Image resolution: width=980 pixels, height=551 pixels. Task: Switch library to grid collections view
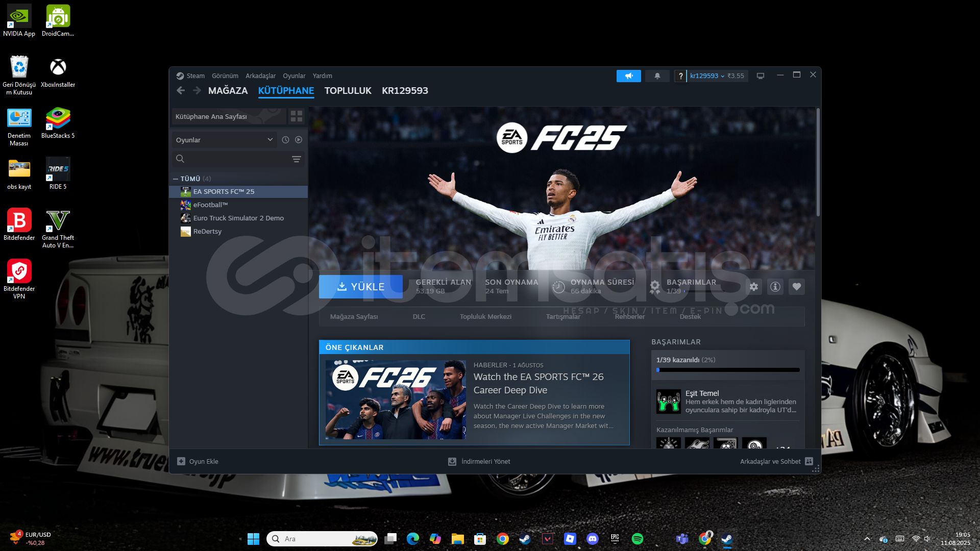[x=297, y=116]
